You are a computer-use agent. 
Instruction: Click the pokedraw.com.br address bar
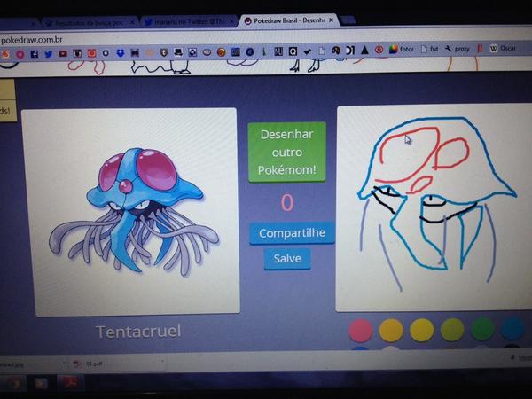(x=264, y=38)
